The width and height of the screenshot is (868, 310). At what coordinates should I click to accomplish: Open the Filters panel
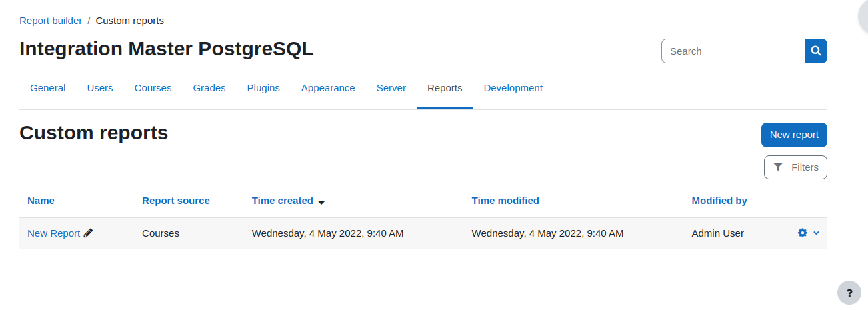coord(795,167)
